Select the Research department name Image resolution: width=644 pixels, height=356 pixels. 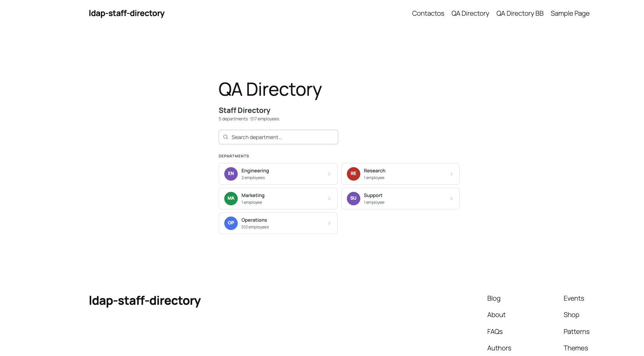click(375, 171)
